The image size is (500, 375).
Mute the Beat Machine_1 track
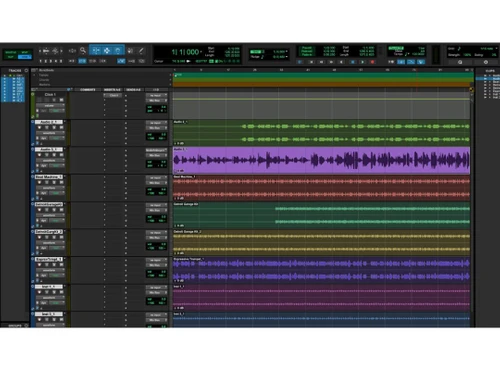click(61, 182)
